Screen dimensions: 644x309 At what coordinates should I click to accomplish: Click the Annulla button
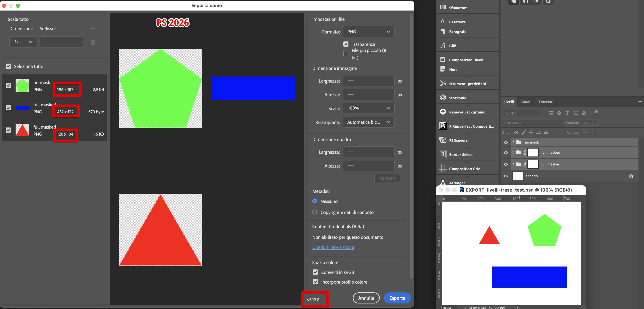click(x=366, y=298)
